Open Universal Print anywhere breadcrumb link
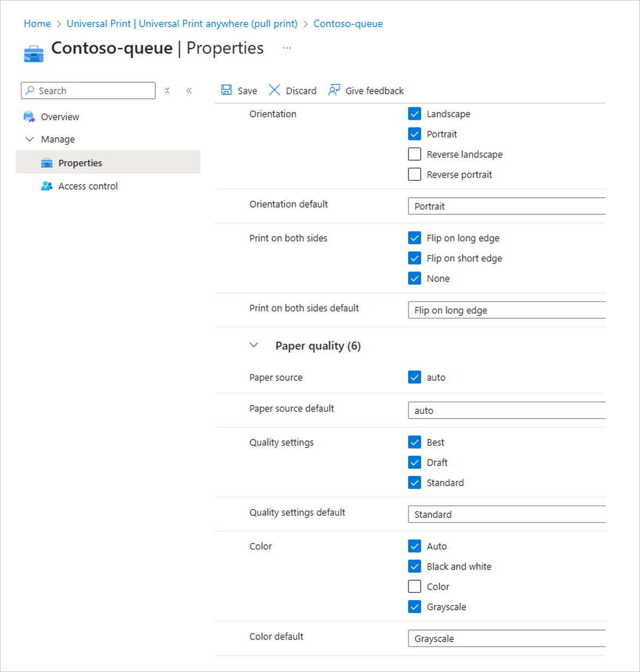This screenshot has height=672, width=640. point(182,23)
